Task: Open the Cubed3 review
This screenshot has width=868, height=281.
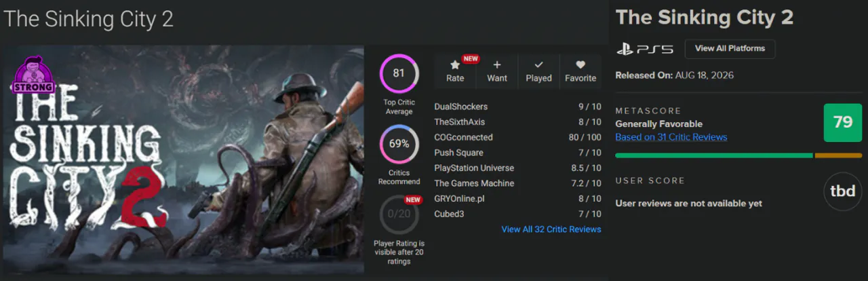Action: [x=448, y=214]
